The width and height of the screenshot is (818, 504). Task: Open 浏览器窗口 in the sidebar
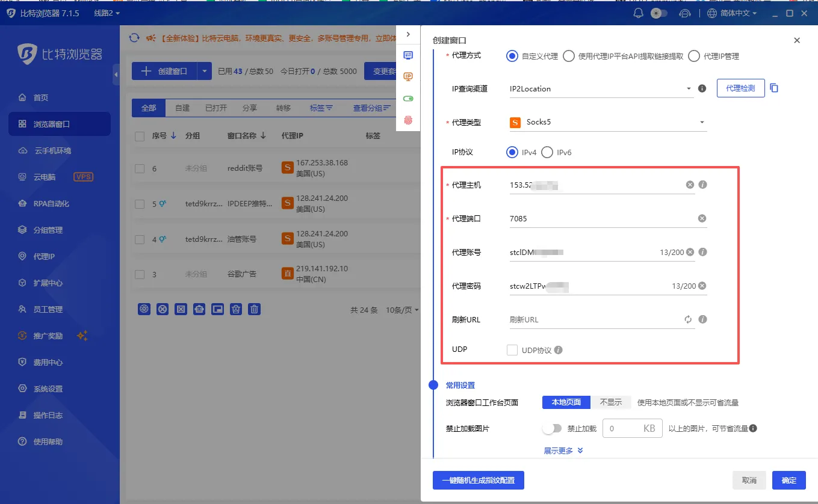[59, 124]
